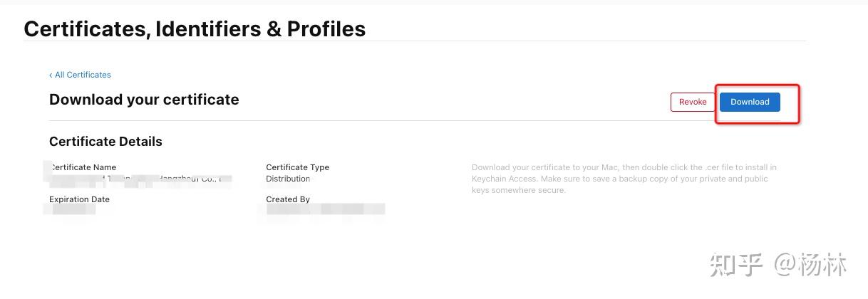Click the Certificates, Identifiers & Profiles title
This screenshot has width=868, height=299.
point(195,29)
